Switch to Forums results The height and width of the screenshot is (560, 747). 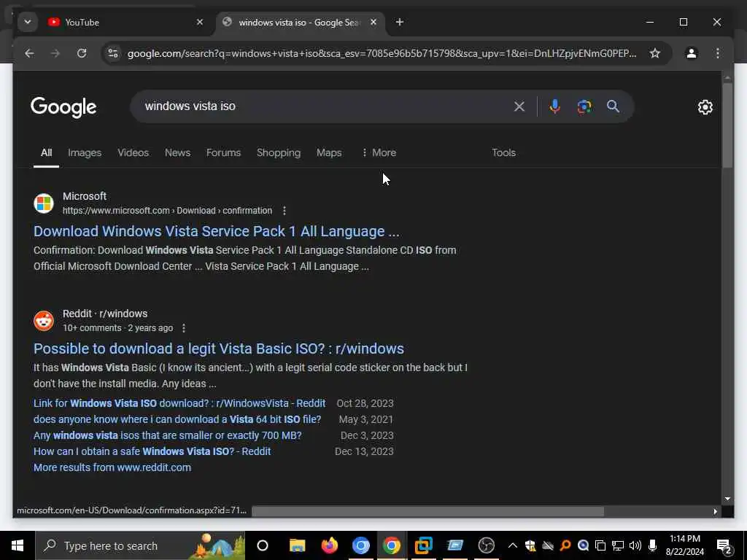pyautogui.click(x=223, y=153)
